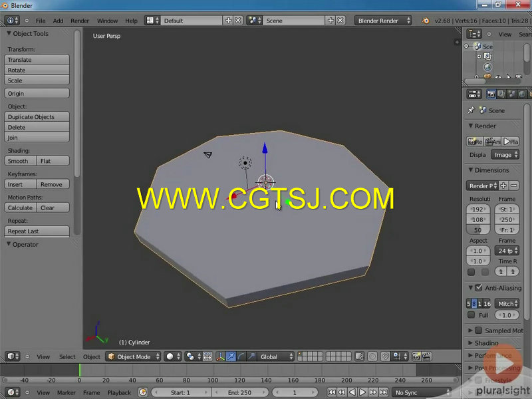Image resolution: width=532 pixels, height=399 pixels.
Task: Toggle lock object modes icon
Action: [359, 356]
